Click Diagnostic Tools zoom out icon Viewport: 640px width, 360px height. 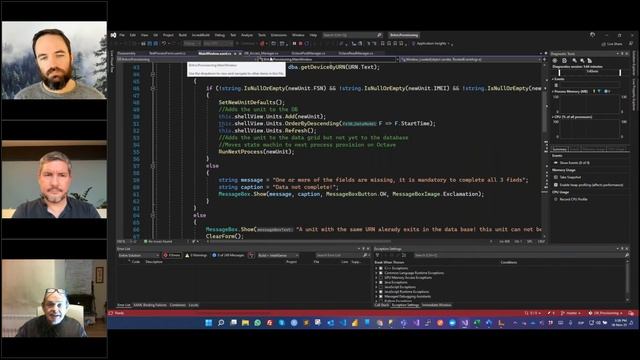(x=582, y=60)
